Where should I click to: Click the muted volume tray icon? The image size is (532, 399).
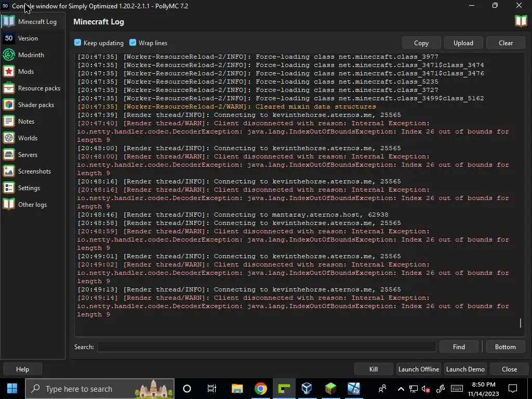(x=426, y=389)
